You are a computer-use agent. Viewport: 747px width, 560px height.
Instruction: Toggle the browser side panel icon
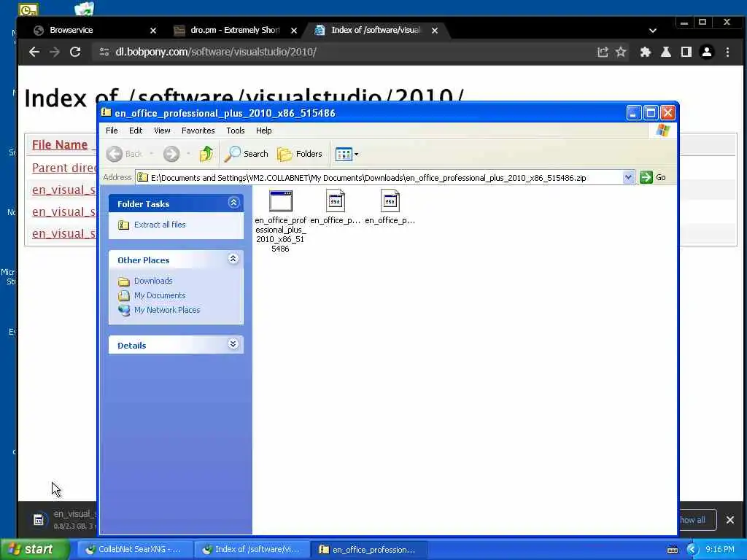coord(686,52)
